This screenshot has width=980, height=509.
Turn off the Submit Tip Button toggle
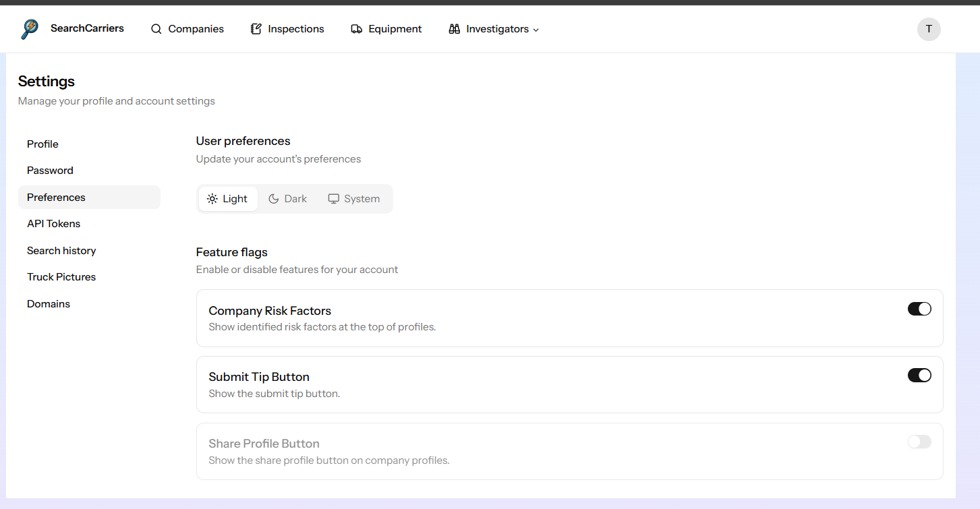tap(919, 376)
